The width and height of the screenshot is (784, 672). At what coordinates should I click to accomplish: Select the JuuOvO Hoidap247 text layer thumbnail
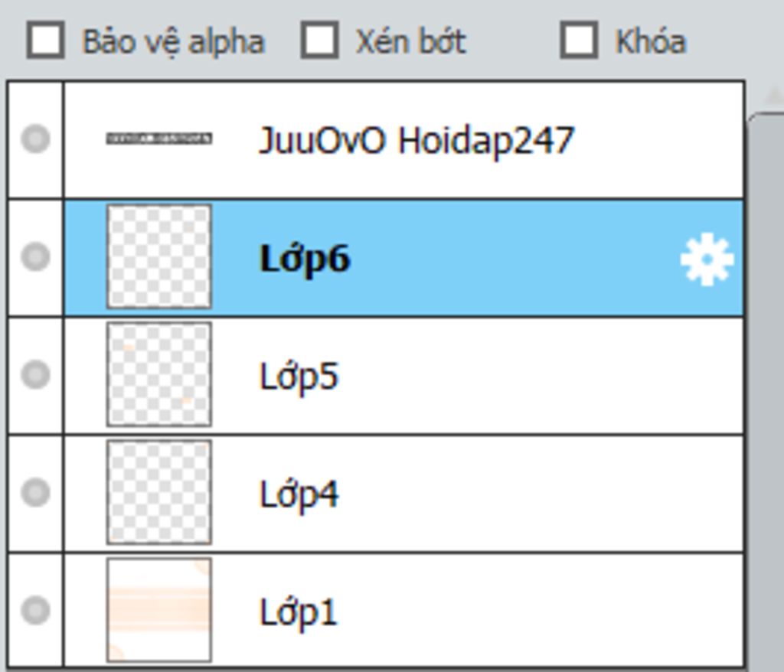coord(159,139)
